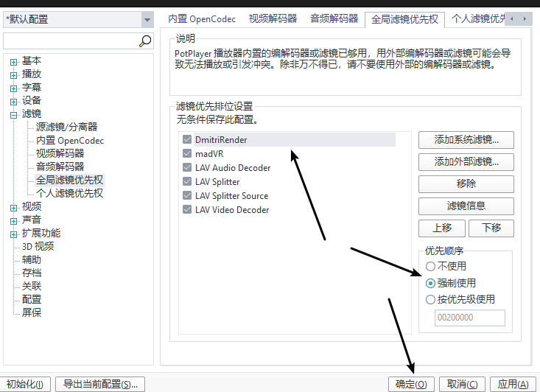The height and width of the screenshot is (392, 540).
Task: Select the 按优先级使用 radio option
Action: click(430, 299)
